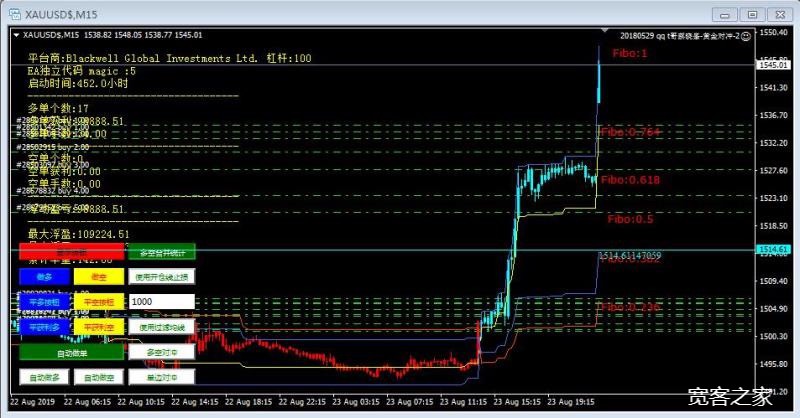Click the gray chart shift triangle marker

(x=605, y=31)
